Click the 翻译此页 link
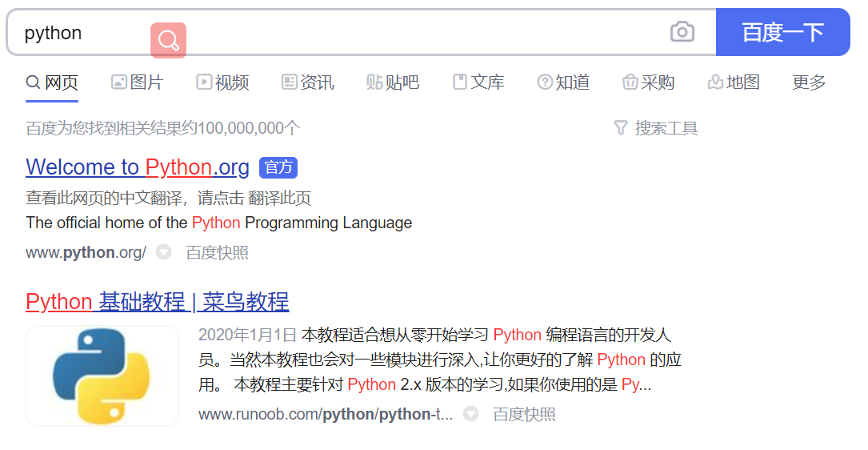This screenshot has width=868, height=450. 279,198
